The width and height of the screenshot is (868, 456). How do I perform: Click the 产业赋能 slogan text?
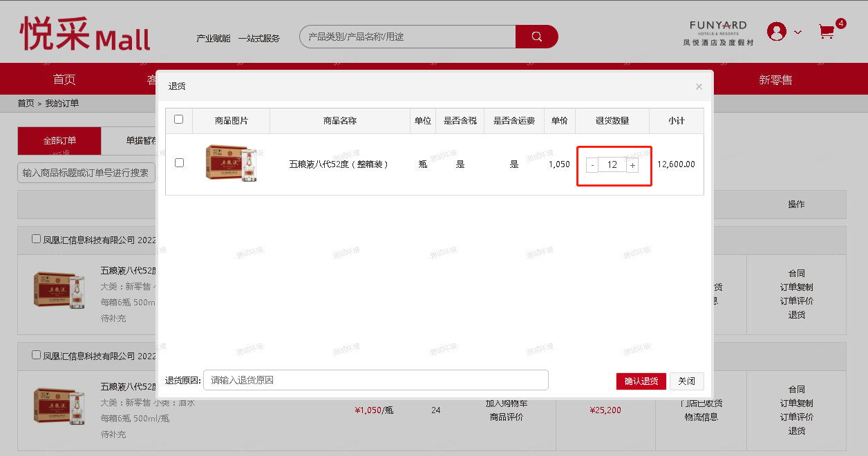(x=214, y=39)
